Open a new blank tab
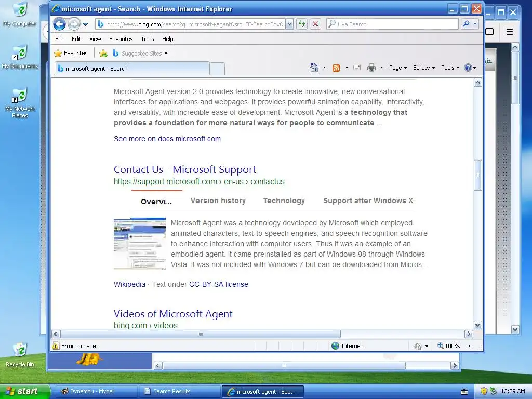532x399 pixels. point(217,69)
